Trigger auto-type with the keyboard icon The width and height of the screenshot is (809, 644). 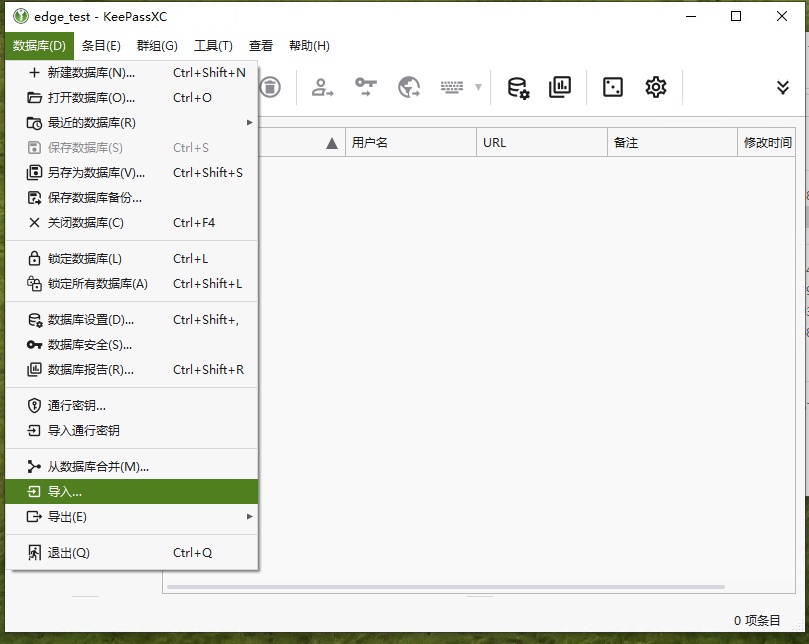click(x=450, y=87)
